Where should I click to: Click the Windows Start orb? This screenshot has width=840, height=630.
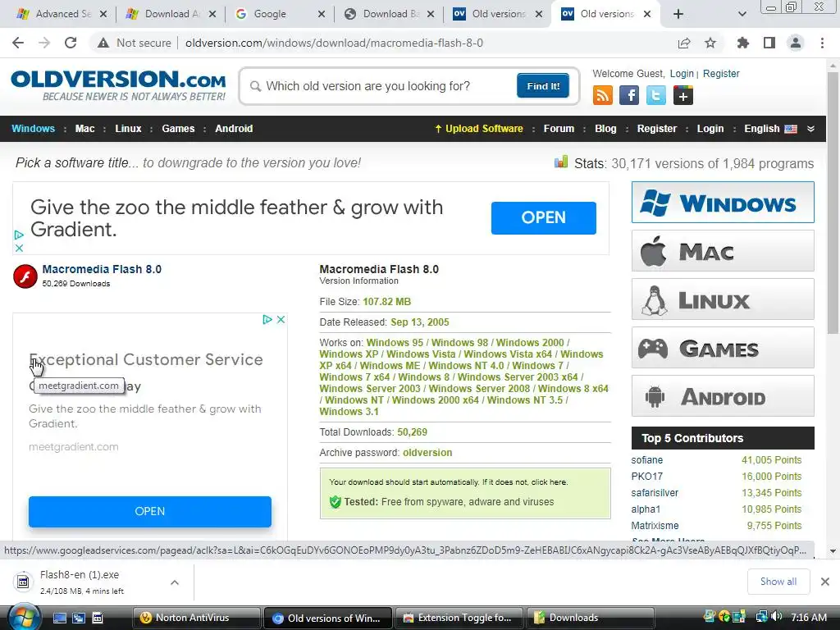(x=25, y=618)
